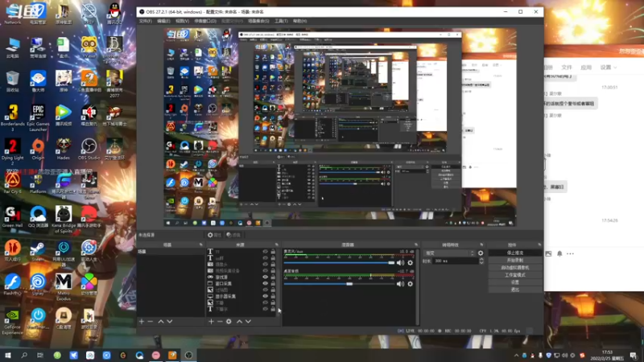Open OBS Studio desktop shortcut
This screenshot has width=644, height=362.
[89, 150]
